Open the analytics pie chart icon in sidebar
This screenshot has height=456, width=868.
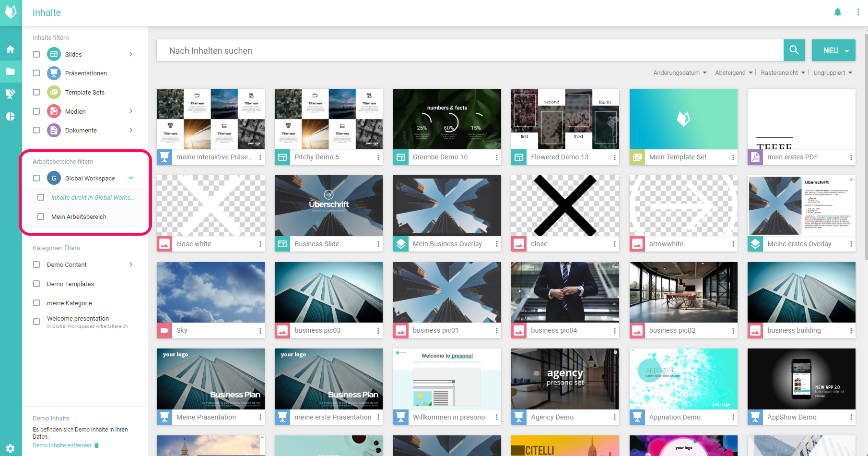click(x=10, y=117)
